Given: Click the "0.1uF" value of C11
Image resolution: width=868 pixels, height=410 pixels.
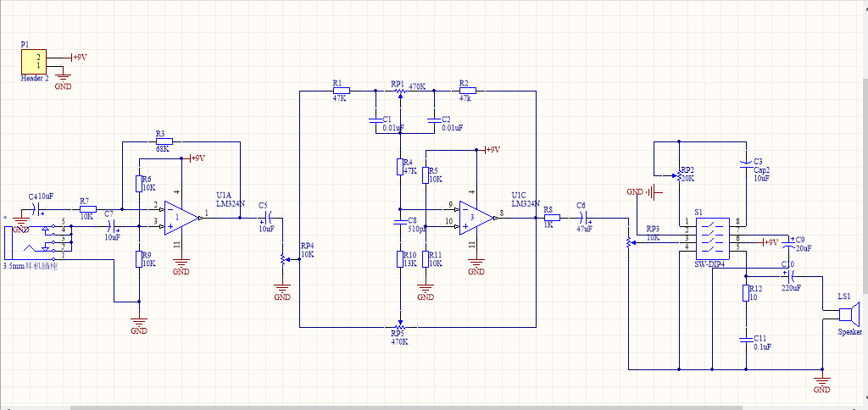Looking at the screenshot, I should (763, 347).
